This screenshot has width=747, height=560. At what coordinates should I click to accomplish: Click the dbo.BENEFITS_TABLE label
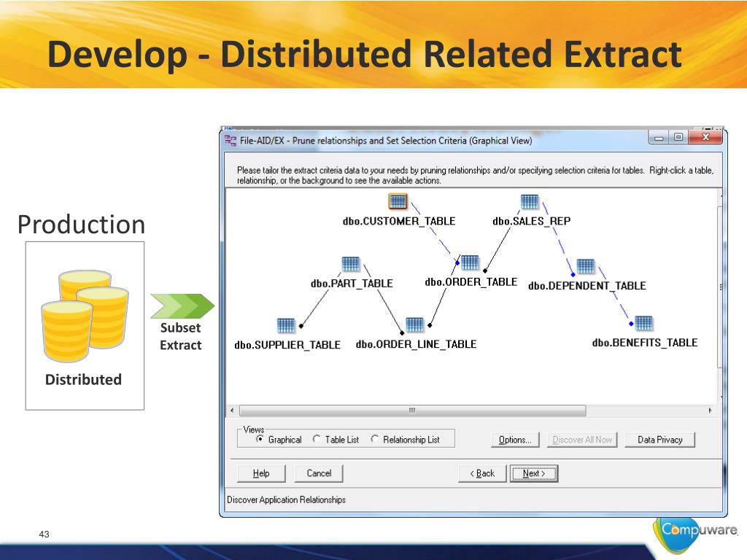pos(645,343)
